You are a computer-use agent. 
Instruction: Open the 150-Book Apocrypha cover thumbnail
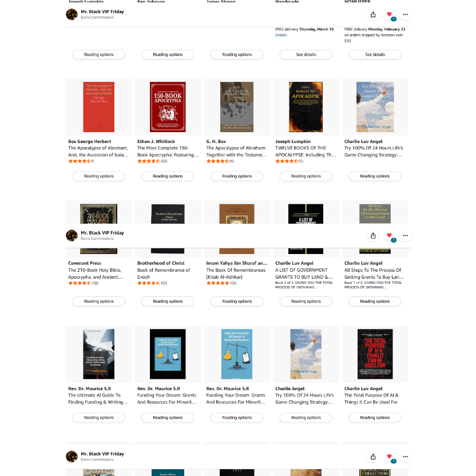(x=168, y=107)
